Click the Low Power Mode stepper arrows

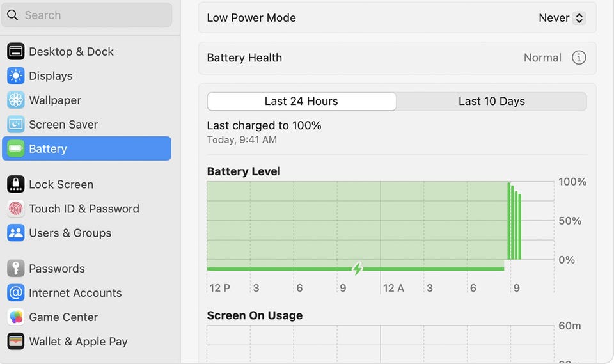coord(579,18)
